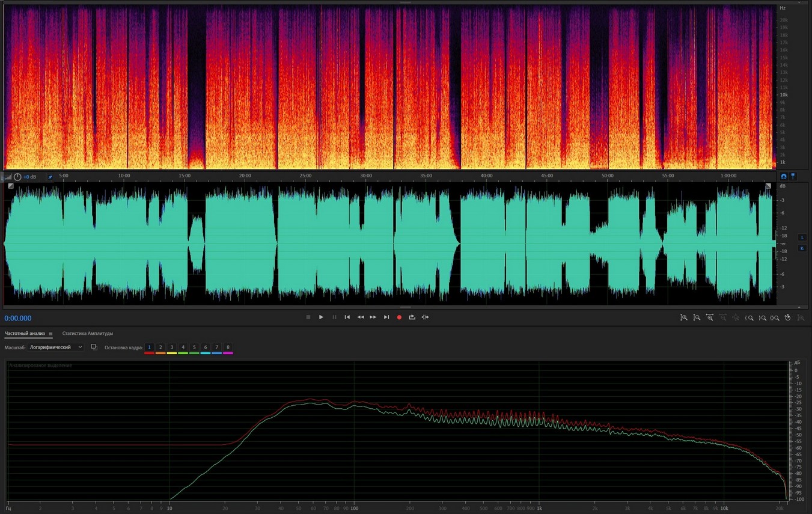
Task: Select the Частотный анализ tab
Action: [x=24, y=334]
